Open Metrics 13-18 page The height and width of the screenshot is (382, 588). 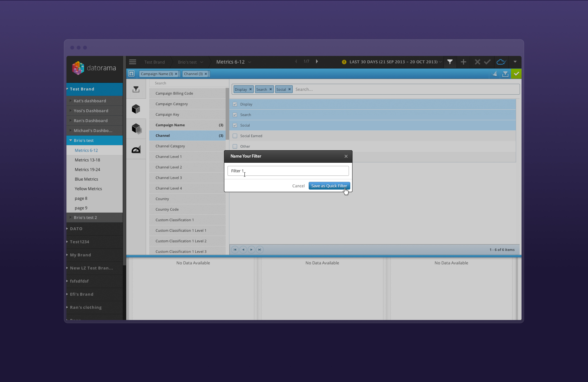[x=87, y=160]
